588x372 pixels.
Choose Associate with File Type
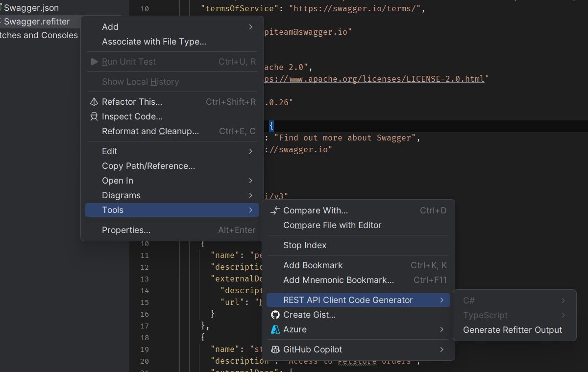172,42
